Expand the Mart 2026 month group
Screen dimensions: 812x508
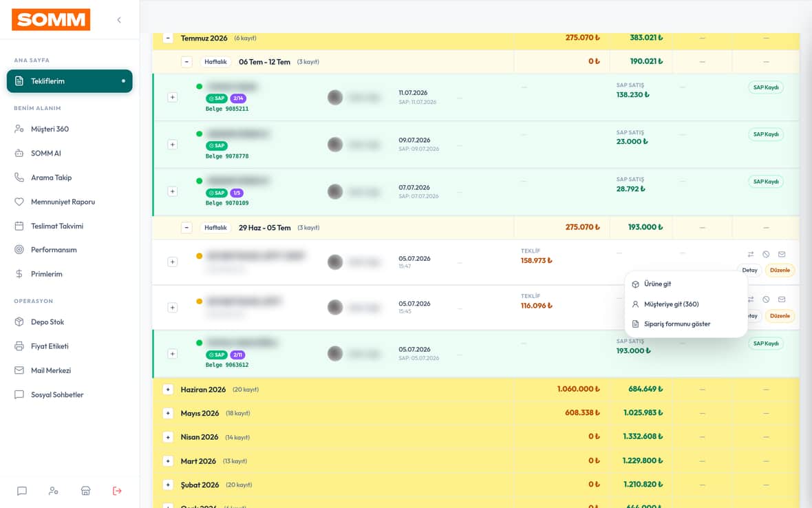168,461
